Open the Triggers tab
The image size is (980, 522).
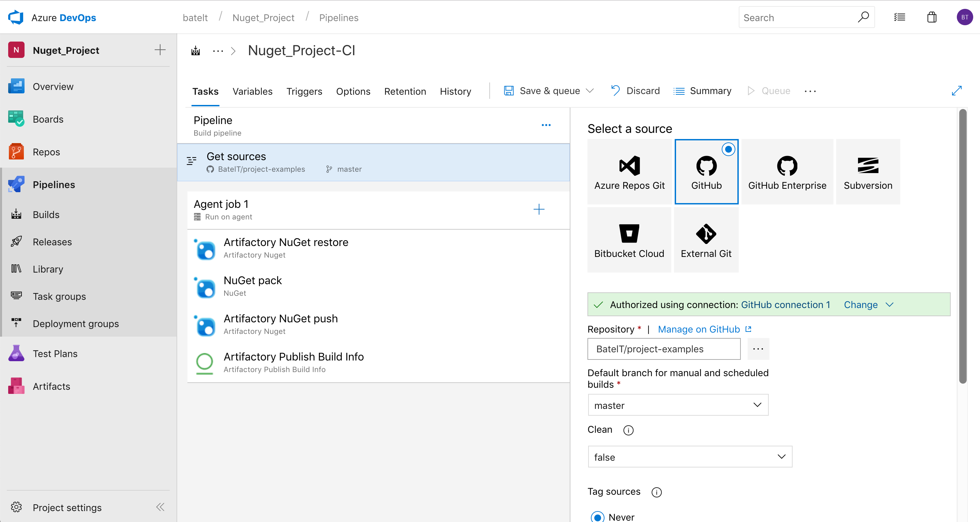coord(304,91)
